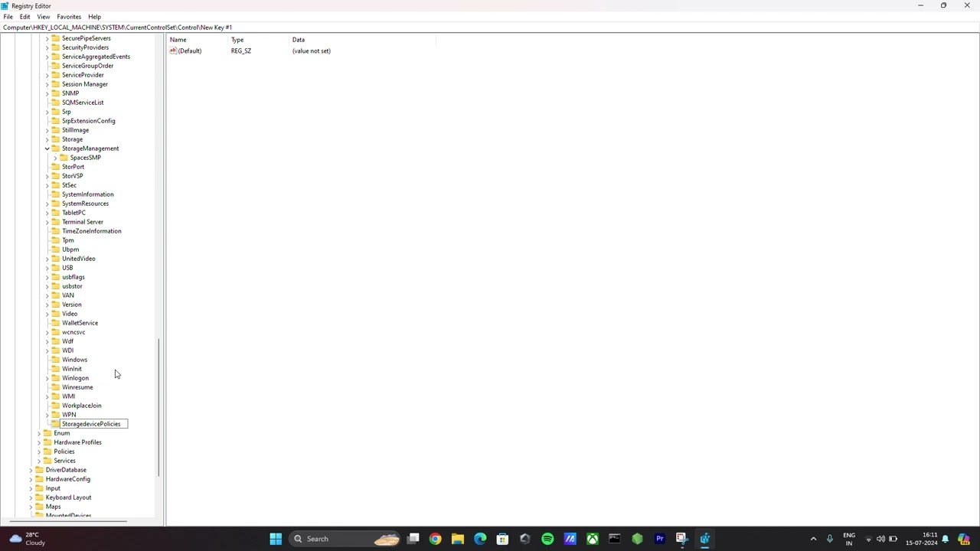Click the Policies folder icon
The image size is (980, 551).
coord(47,452)
